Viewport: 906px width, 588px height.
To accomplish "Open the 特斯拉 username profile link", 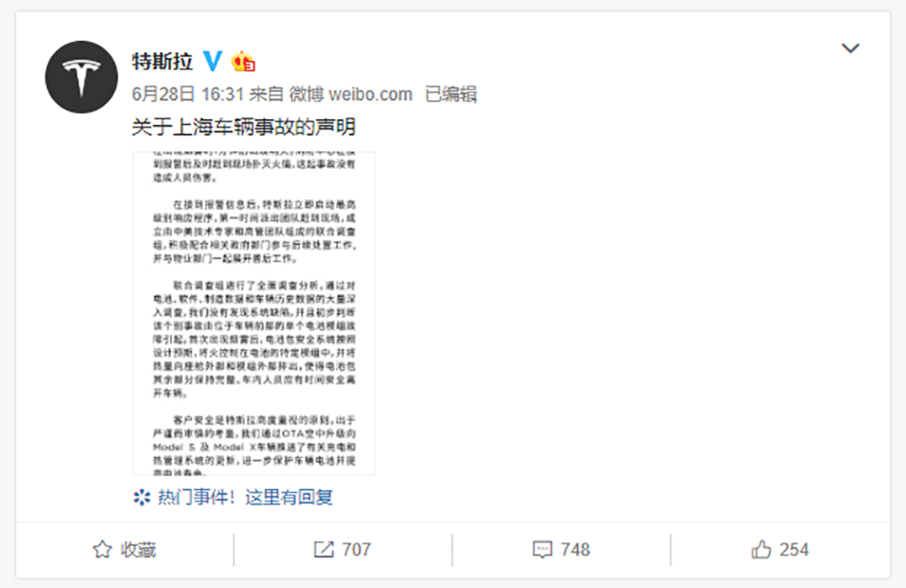I will tap(163, 60).
